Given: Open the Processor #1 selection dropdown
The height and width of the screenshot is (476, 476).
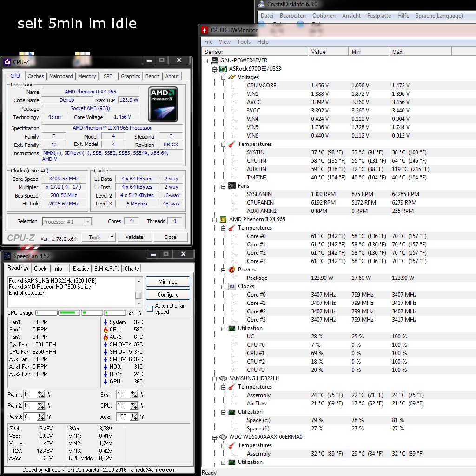Looking at the screenshot, I should tap(88, 222).
